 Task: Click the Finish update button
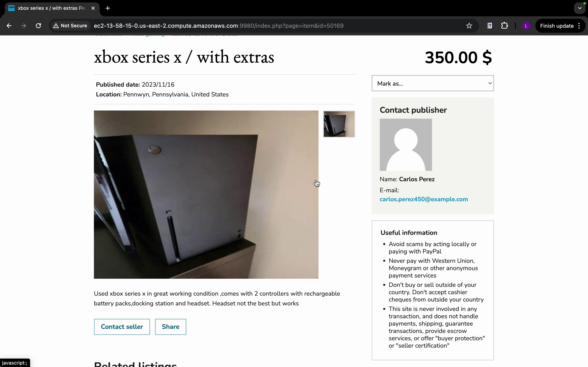pyautogui.click(x=557, y=26)
